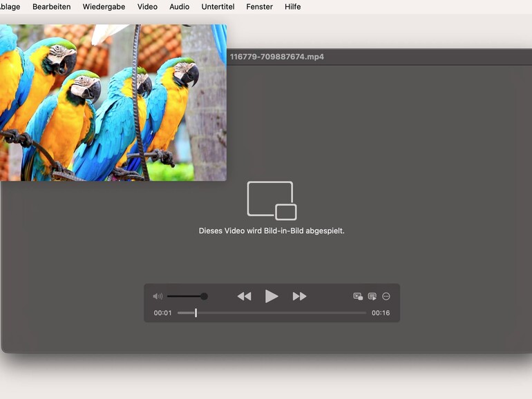The image size is (532, 399).
Task: Click the large Bild-in-Bild placeholder icon
Action: point(272,200)
